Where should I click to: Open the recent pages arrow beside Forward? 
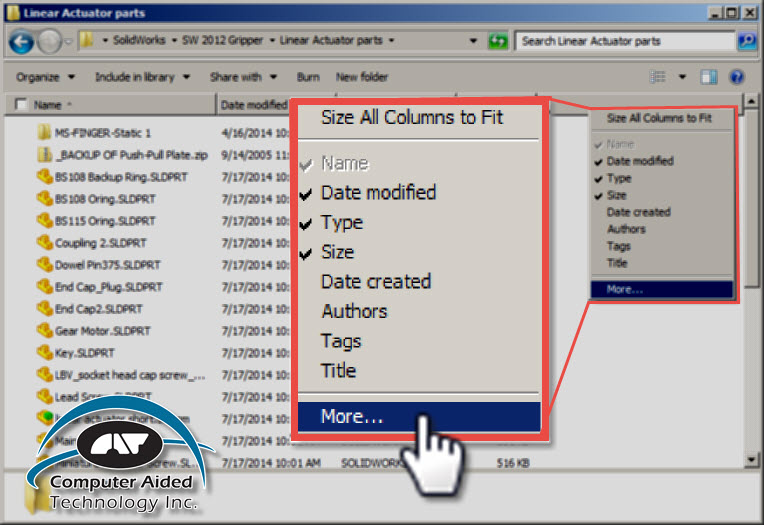point(68,41)
